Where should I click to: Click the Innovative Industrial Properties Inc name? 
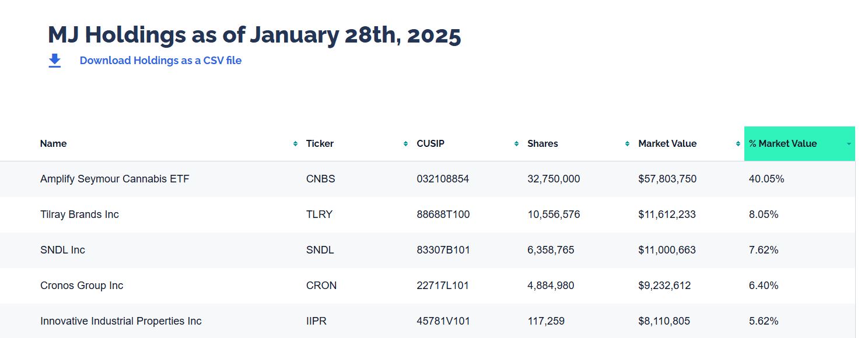pyautogui.click(x=121, y=321)
